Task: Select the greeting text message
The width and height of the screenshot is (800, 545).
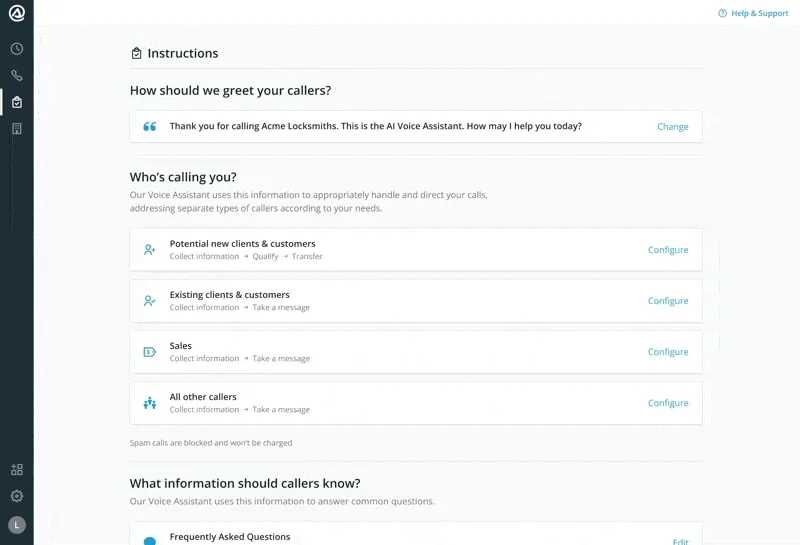Action: click(x=376, y=126)
